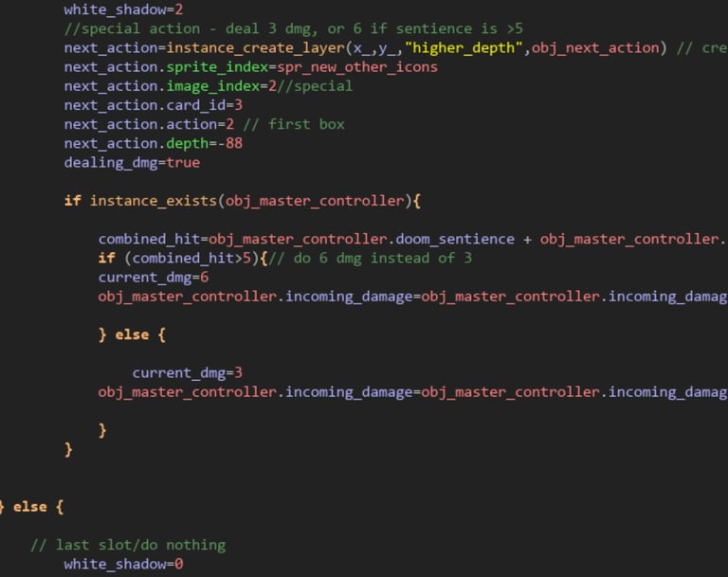728x577 pixels.
Task: Click instance_exists in the if statement
Action: click(154, 201)
